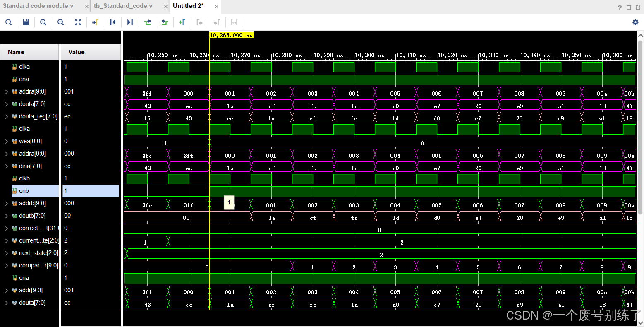Click compar counter waveform value 5
Screen dimensions: 644x327
478,267
